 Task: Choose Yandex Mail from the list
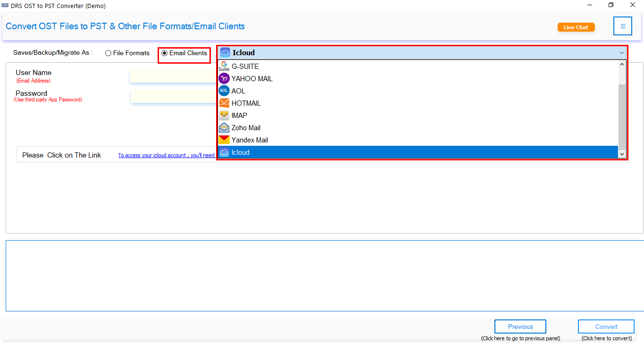(x=418, y=140)
